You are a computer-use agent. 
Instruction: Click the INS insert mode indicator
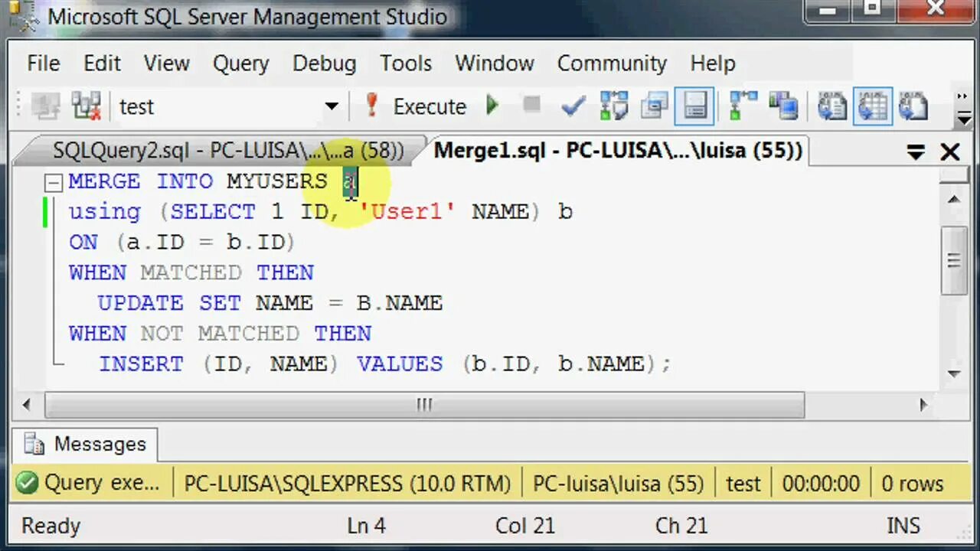tap(903, 526)
